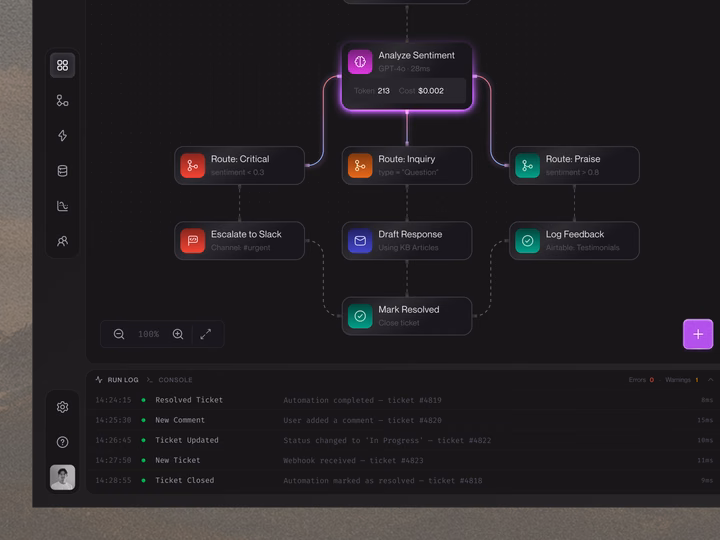Click the 'Using KB Articles' subtitle

[x=408, y=248]
